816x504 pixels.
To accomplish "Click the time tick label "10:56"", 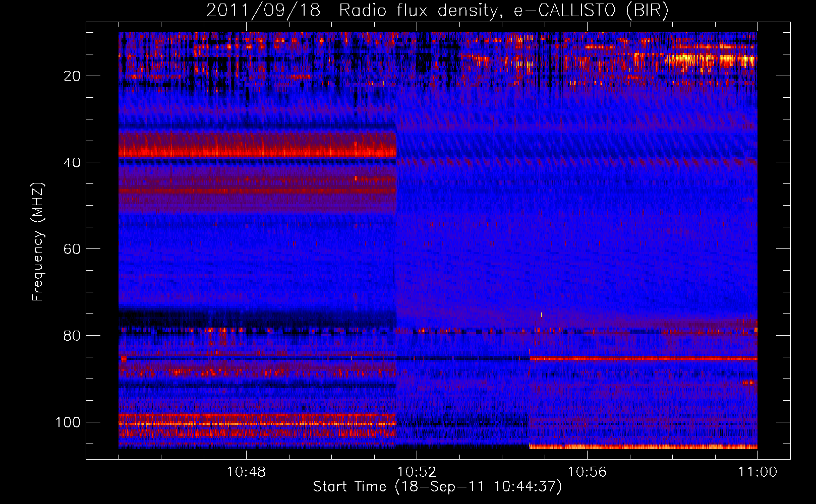I will (587, 472).
